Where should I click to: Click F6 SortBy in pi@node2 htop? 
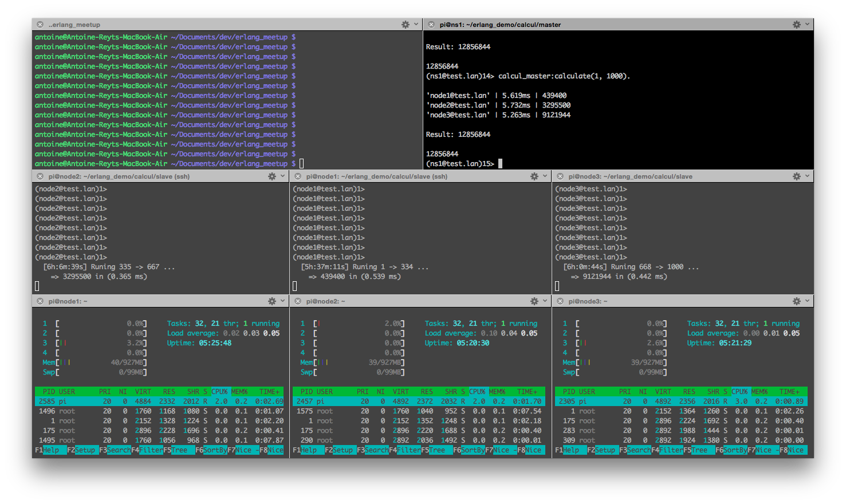click(469, 450)
